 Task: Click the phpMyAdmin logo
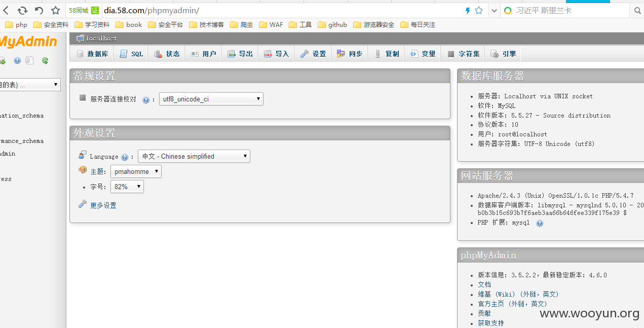(28, 42)
